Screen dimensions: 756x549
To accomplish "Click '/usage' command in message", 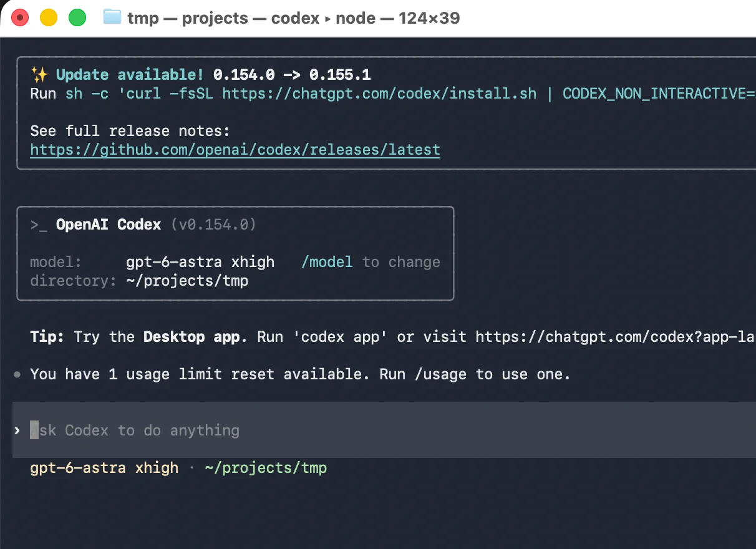I will point(440,374).
